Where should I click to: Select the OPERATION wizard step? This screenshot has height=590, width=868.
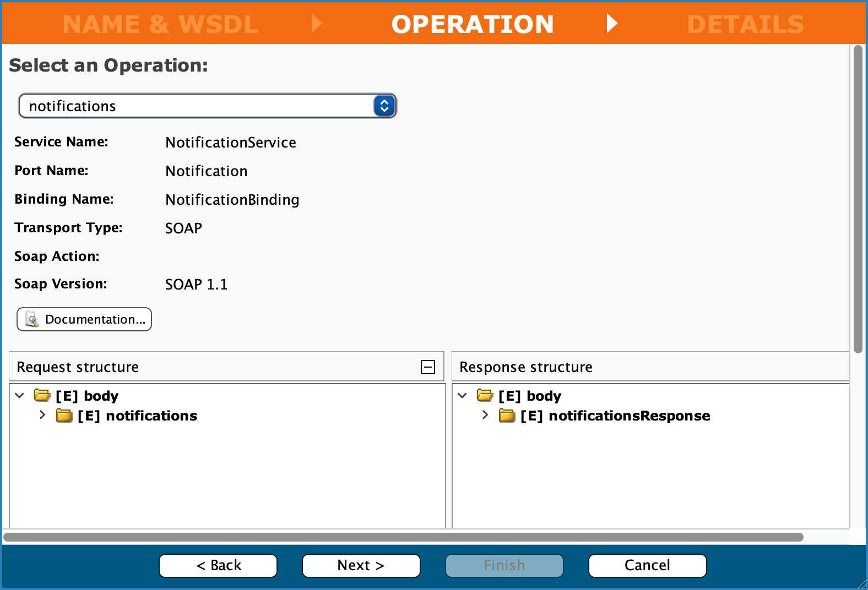(473, 24)
